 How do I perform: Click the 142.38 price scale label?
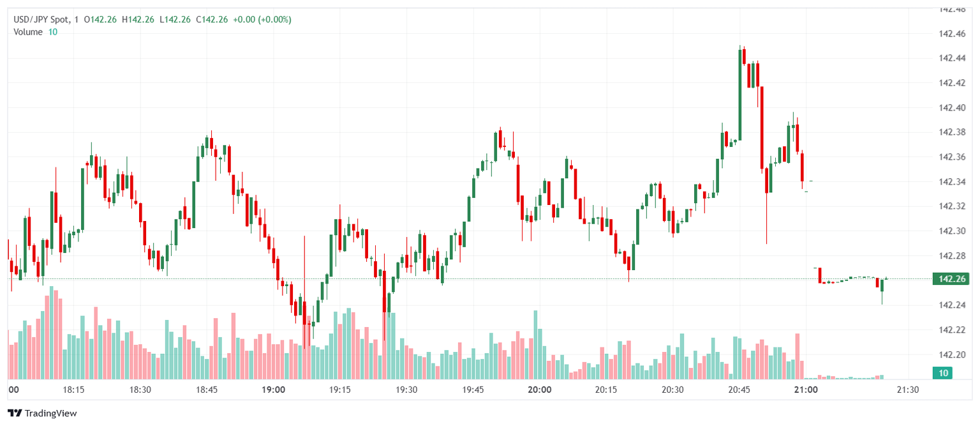point(952,132)
